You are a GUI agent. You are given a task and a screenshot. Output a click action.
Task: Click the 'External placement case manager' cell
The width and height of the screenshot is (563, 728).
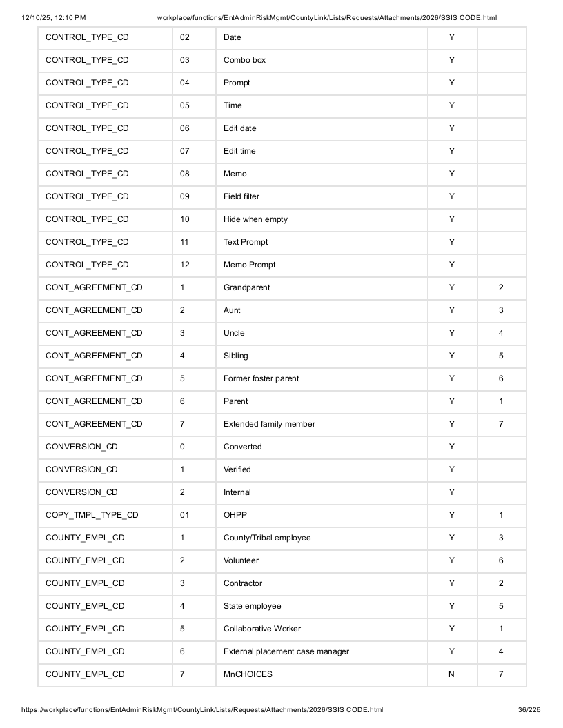[x=322, y=652]
